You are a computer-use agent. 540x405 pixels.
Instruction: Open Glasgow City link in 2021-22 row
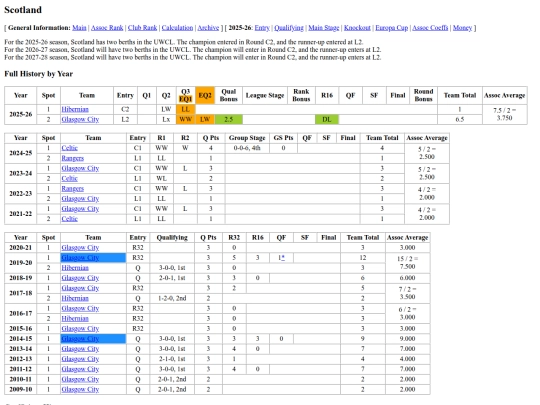point(80,209)
